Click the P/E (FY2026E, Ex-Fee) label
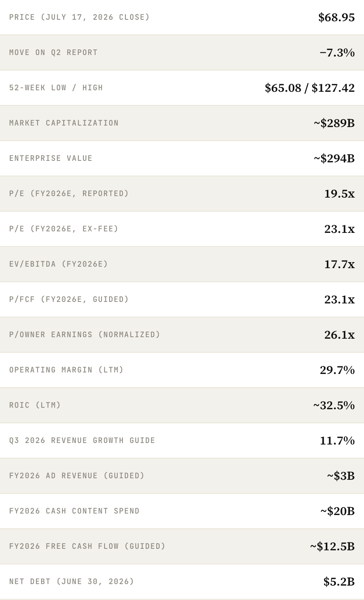The width and height of the screenshot is (364, 600). (64, 229)
